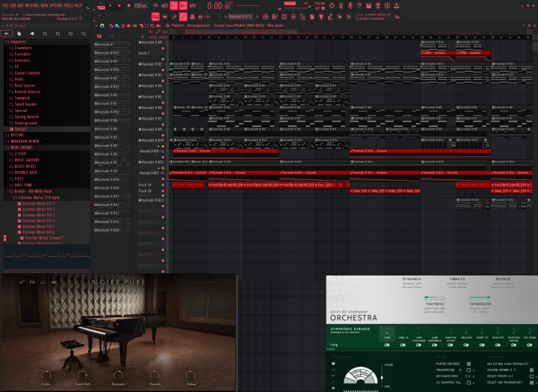This screenshot has height=392, width=538.
Task: Open the Noire FX icon
Action: point(32,282)
